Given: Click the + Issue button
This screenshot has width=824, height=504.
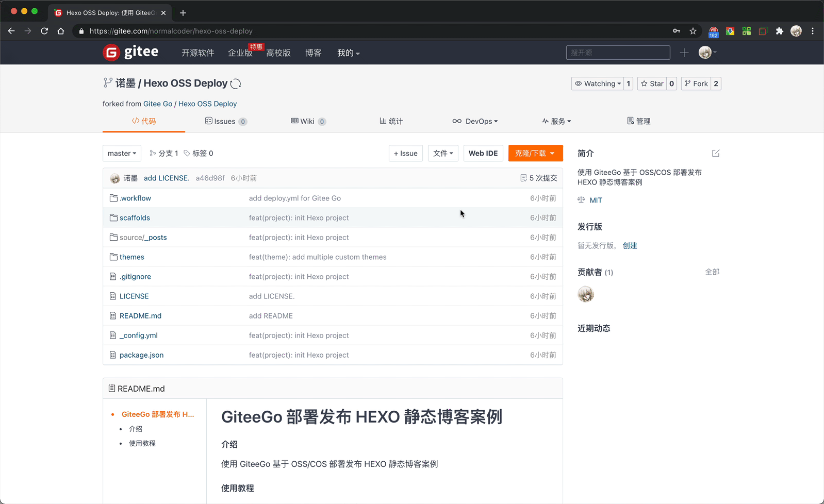Looking at the screenshot, I should (x=406, y=153).
